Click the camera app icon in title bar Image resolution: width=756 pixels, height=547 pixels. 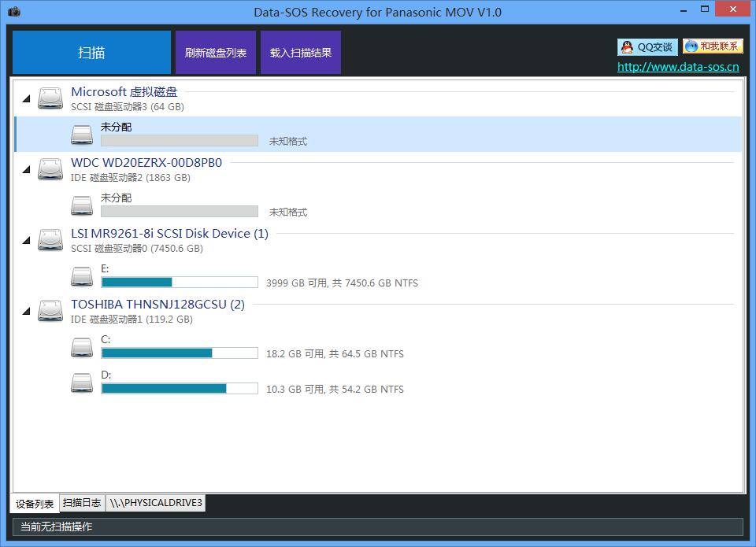click(13, 12)
